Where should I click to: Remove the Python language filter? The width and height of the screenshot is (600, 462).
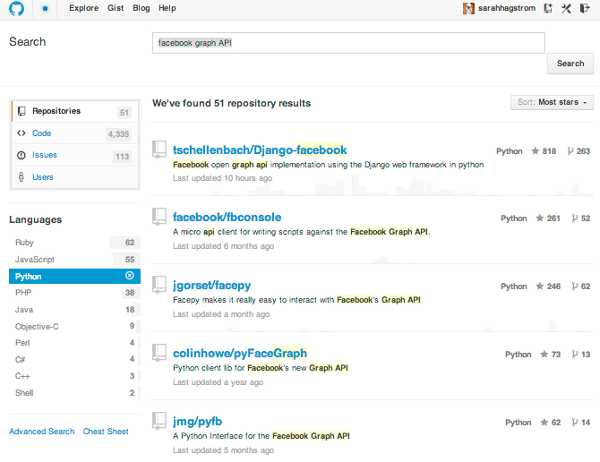coord(130,276)
